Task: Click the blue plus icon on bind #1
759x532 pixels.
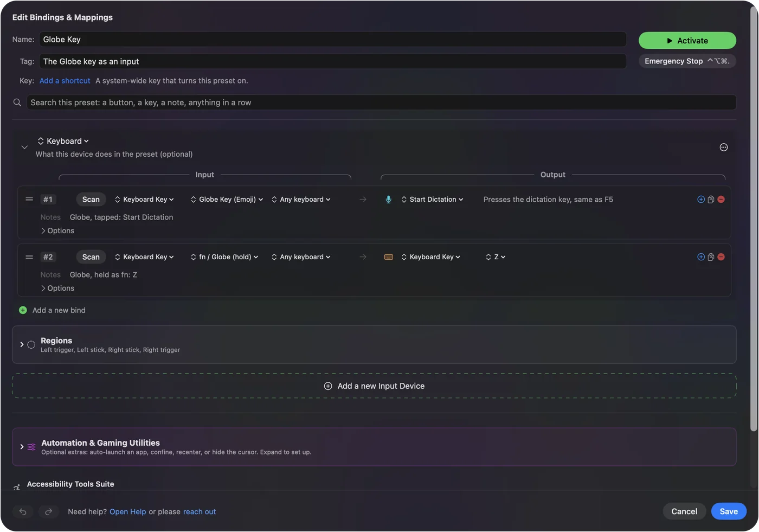Action: [701, 200]
